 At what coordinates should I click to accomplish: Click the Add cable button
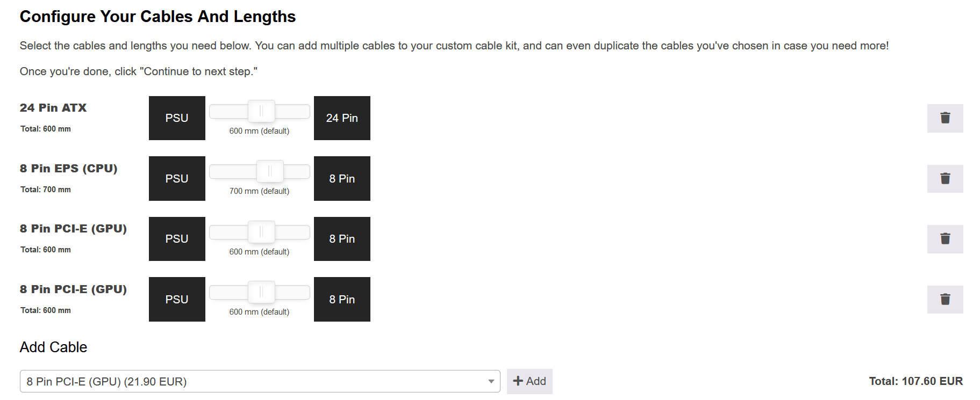530,381
